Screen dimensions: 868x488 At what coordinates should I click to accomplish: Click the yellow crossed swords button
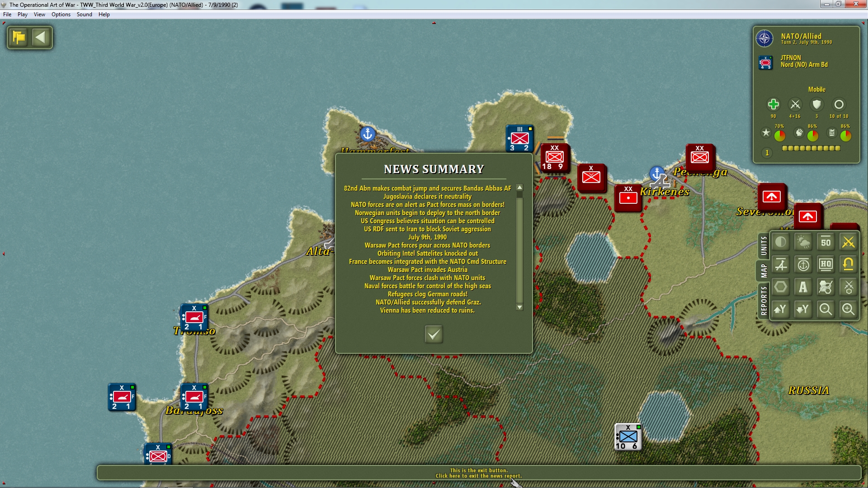(849, 242)
